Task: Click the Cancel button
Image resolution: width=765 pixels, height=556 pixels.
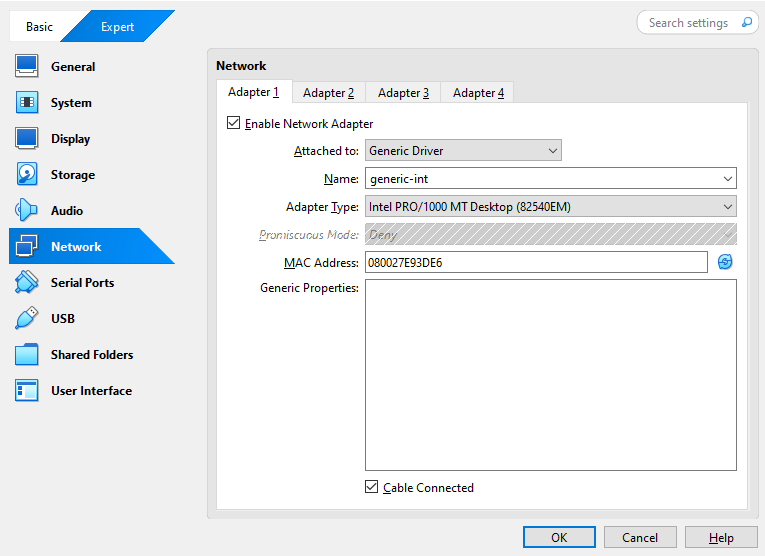Action: 640,537
